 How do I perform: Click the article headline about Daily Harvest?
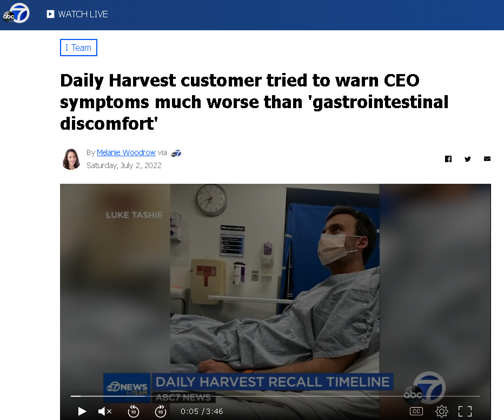point(254,102)
